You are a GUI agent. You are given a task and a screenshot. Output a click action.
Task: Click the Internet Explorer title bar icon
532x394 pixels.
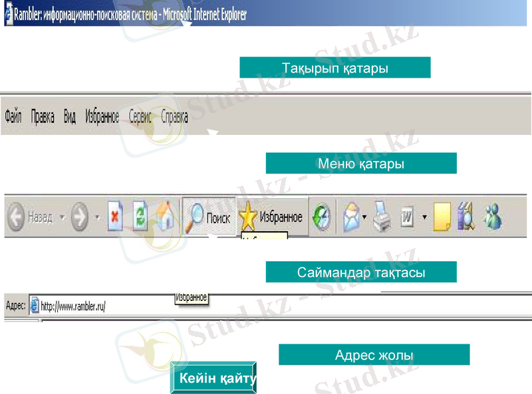[x=7, y=15]
